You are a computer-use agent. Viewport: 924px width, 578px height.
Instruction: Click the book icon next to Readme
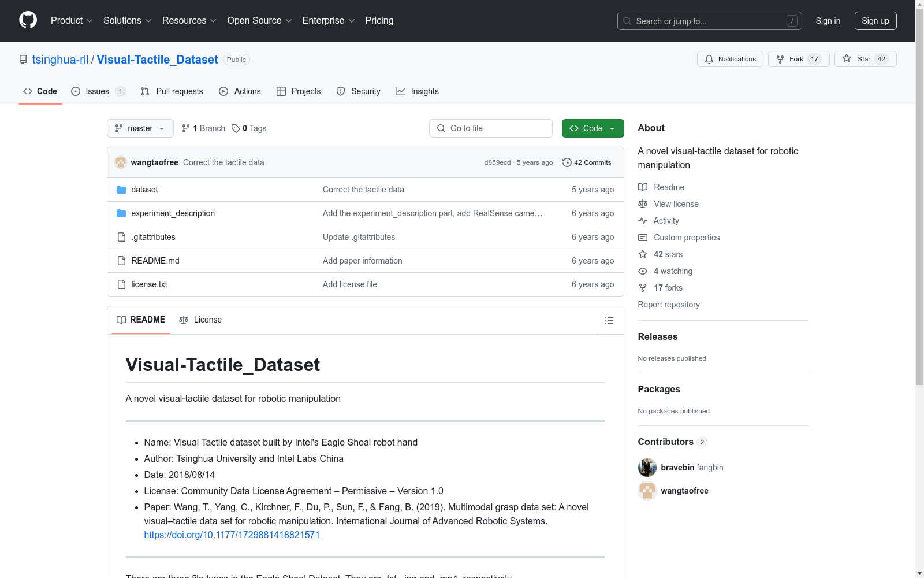[x=643, y=187]
